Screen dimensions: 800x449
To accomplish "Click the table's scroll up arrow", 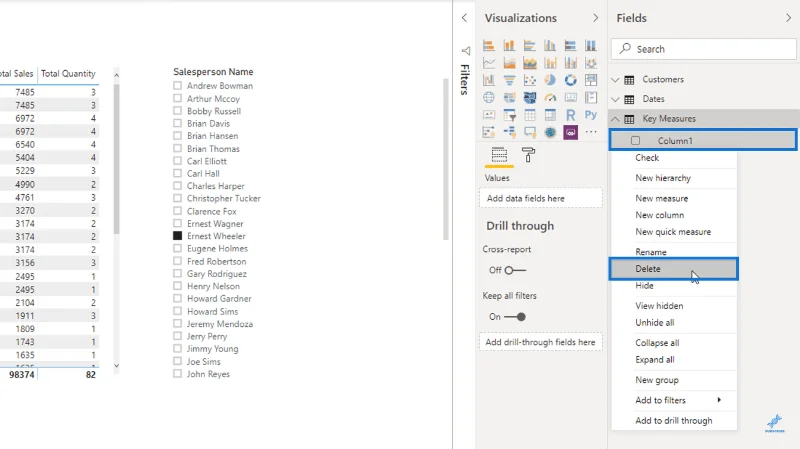I will [116, 75].
